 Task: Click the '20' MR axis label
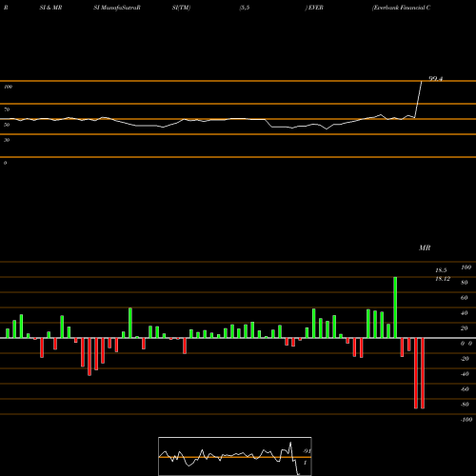[465, 328]
